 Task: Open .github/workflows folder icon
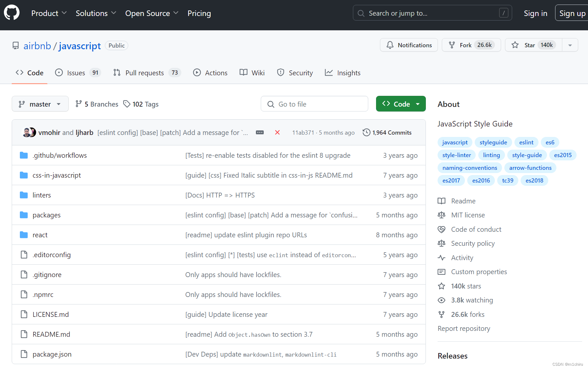[x=24, y=155]
